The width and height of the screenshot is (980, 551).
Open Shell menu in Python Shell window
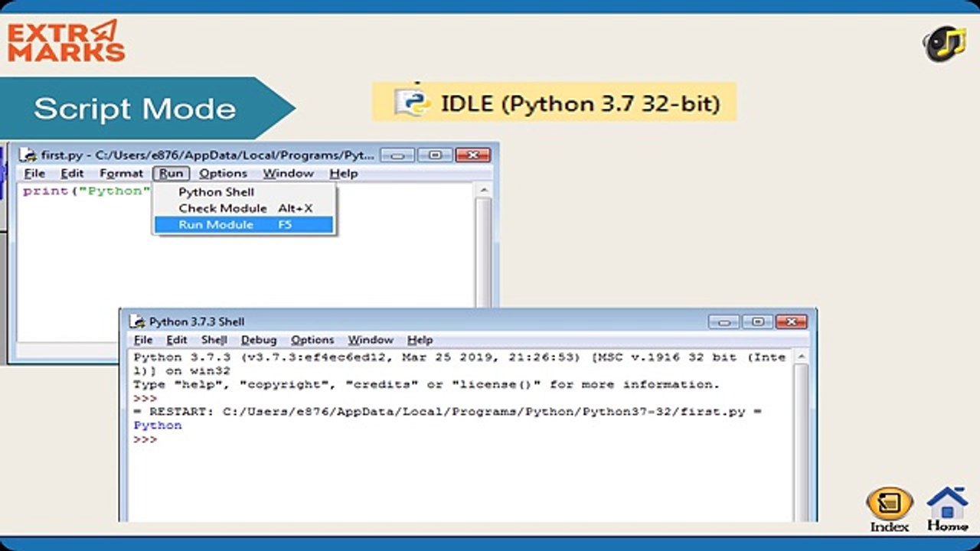(214, 340)
